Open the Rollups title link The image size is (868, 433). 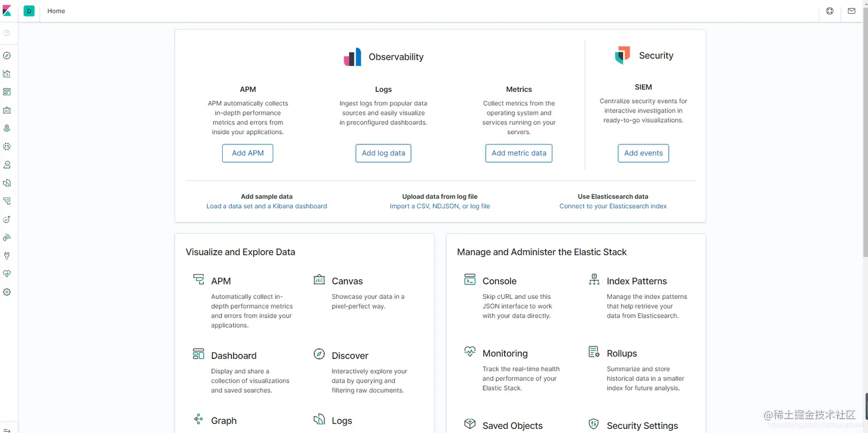tap(622, 353)
